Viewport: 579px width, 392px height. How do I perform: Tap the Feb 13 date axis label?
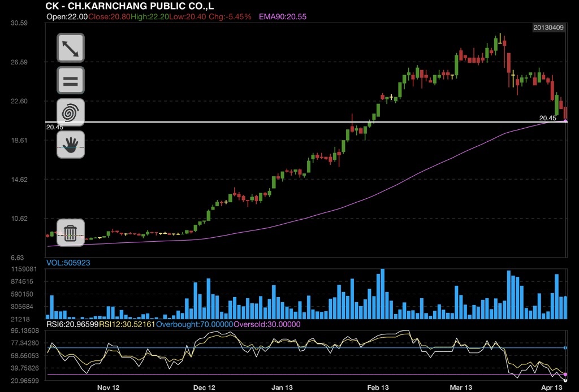[x=378, y=387]
